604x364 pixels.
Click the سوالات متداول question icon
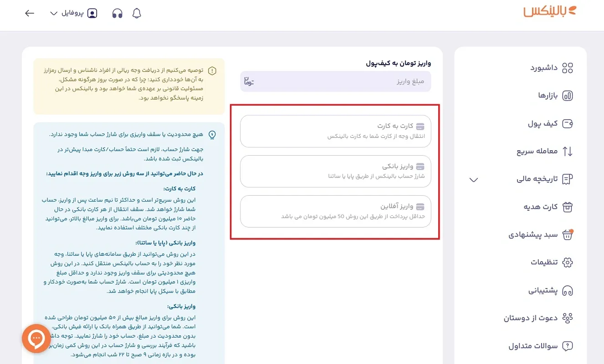[x=568, y=346]
